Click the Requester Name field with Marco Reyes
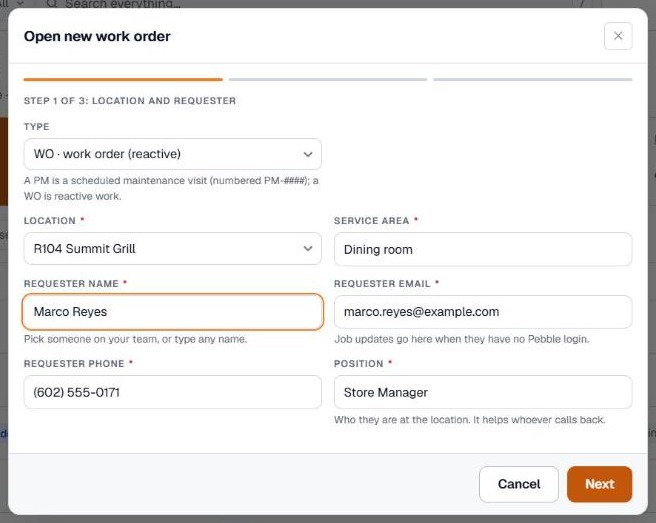This screenshot has height=523, width=656. click(x=172, y=312)
